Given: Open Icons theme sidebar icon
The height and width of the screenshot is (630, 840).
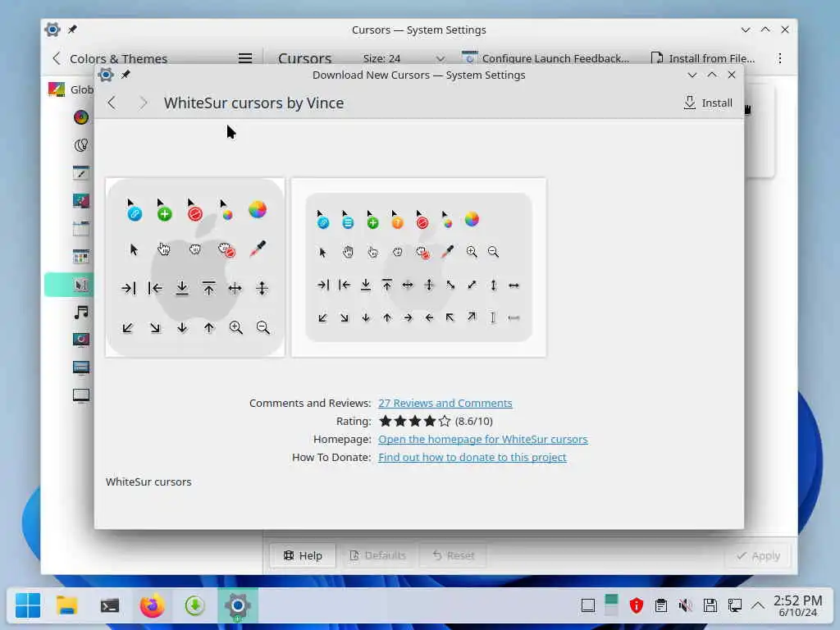Looking at the screenshot, I should (81, 257).
